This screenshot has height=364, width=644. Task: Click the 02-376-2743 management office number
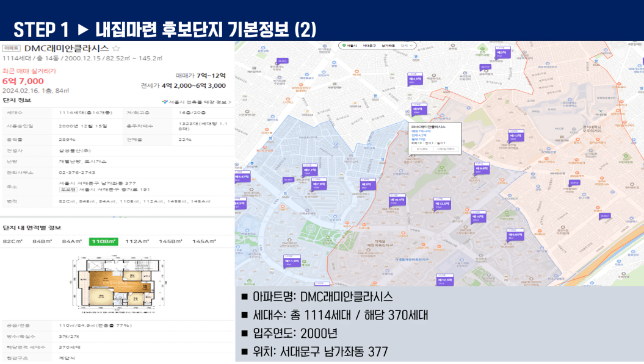pos(77,173)
